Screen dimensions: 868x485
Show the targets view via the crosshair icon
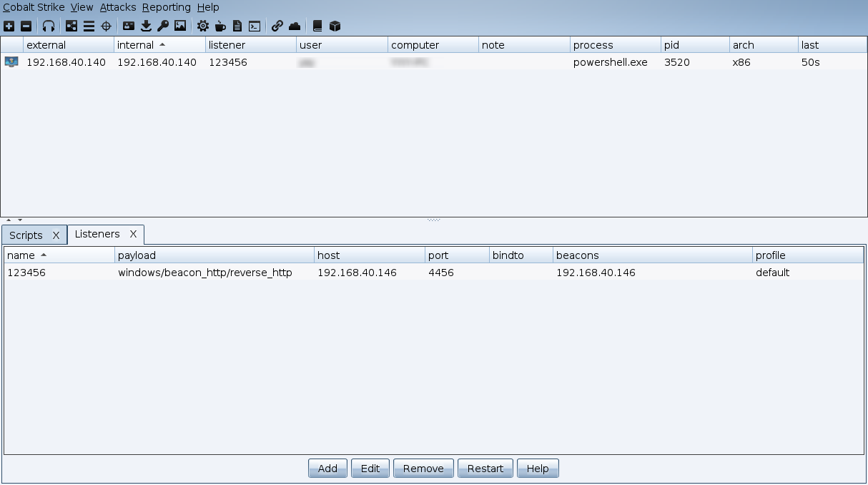point(106,26)
